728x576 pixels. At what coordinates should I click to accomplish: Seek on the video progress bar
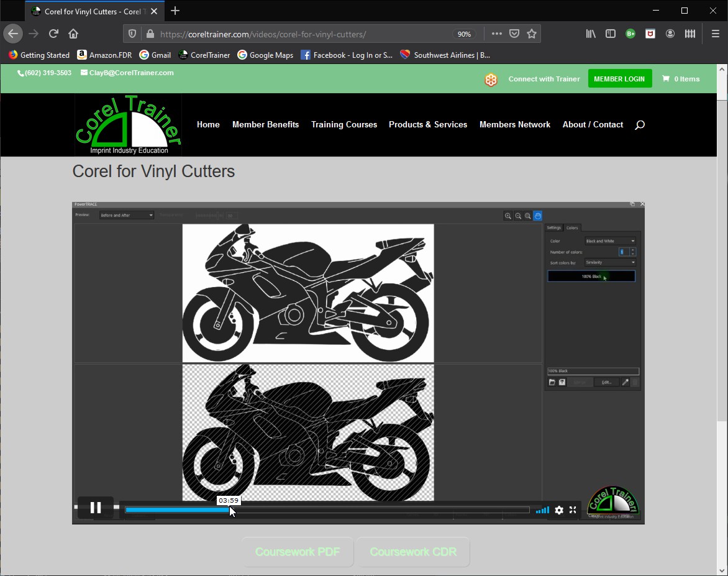[327, 510]
